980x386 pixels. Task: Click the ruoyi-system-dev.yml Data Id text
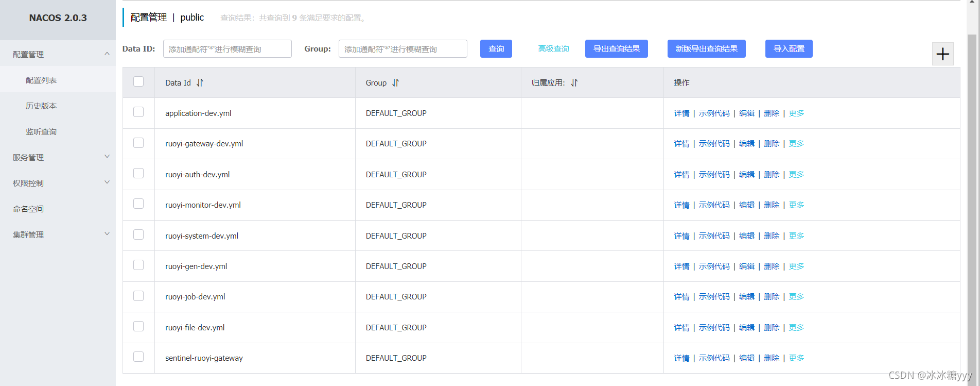[202, 236]
